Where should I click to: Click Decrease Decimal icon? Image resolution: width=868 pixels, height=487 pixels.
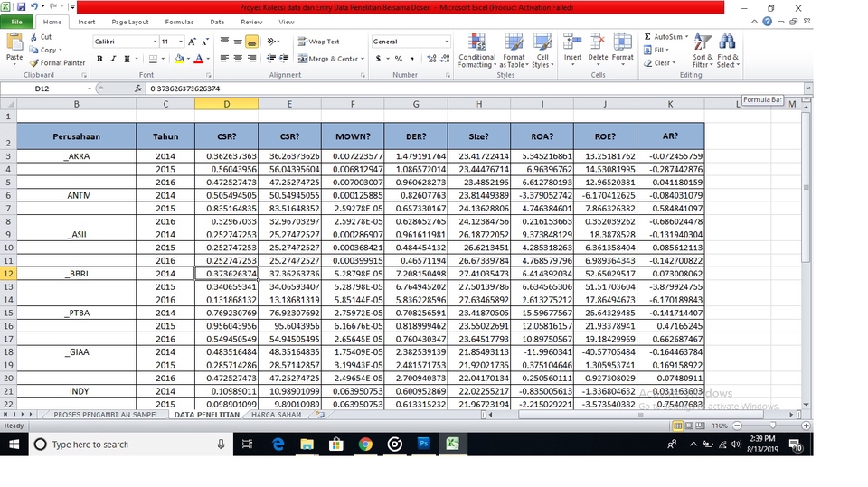[444, 59]
